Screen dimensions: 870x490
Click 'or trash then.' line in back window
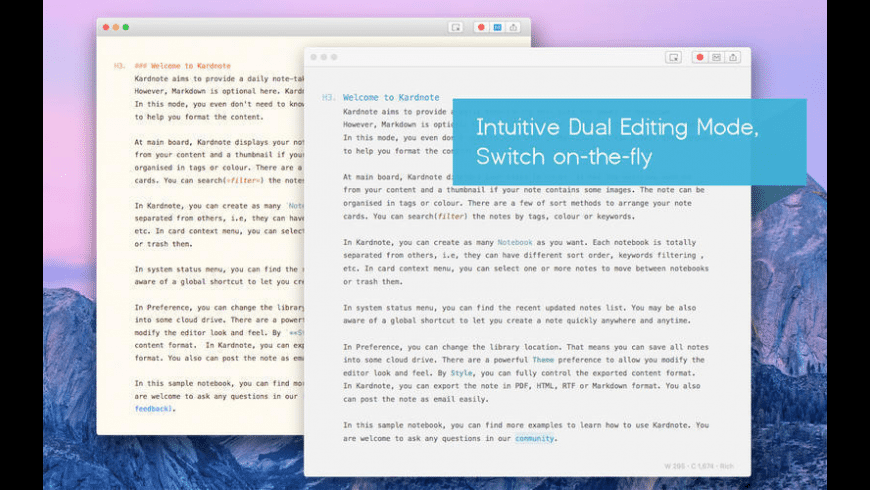tap(163, 244)
